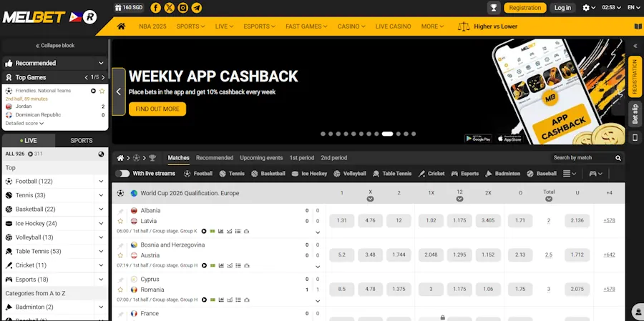Favorite the Albania vs Latvia match star
The image size is (644, 321).
pos(120,221)
